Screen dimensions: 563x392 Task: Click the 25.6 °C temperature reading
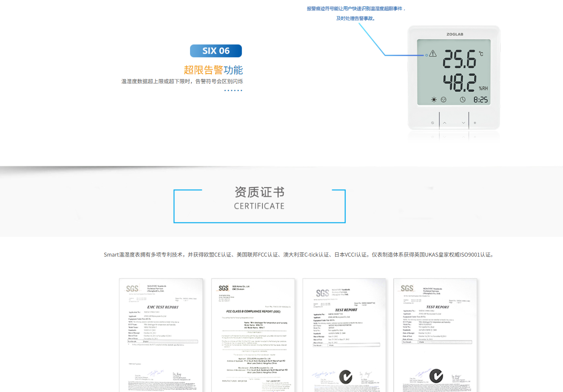pyautogui.click(x=460, y=59)
